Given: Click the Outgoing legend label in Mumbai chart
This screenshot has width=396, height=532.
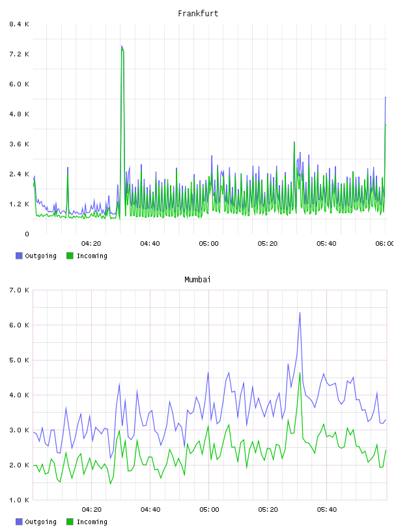Looking at the screenshot, I should click(40, 522).
